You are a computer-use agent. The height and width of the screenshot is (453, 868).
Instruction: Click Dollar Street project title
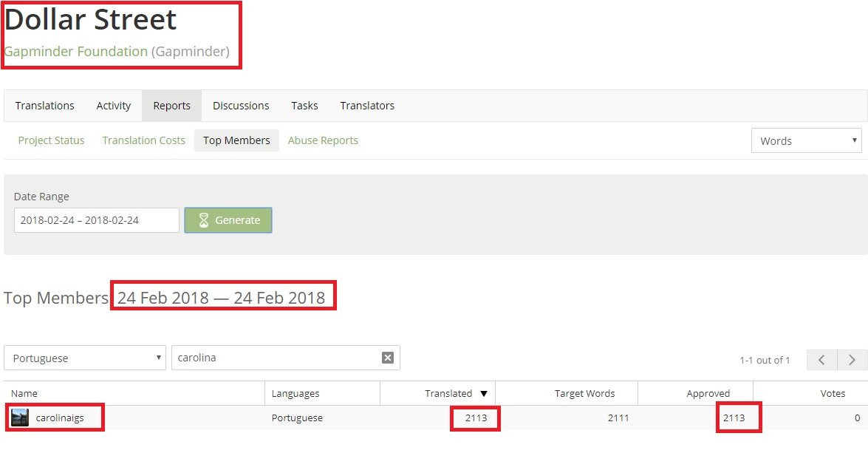click(90, 19)
